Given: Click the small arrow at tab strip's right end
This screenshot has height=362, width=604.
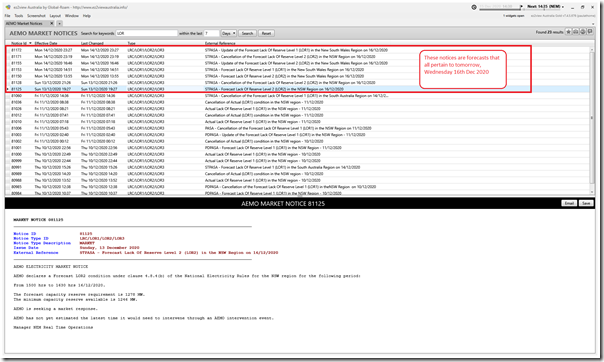Looking at the screenshot, I should pos(593,24).
